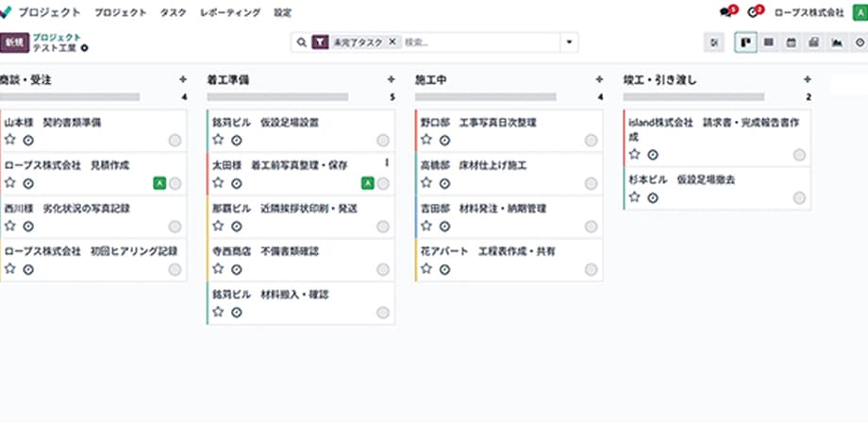
Task: Star the 花アパート 工程表作成・共有 task
Action: 426,269
